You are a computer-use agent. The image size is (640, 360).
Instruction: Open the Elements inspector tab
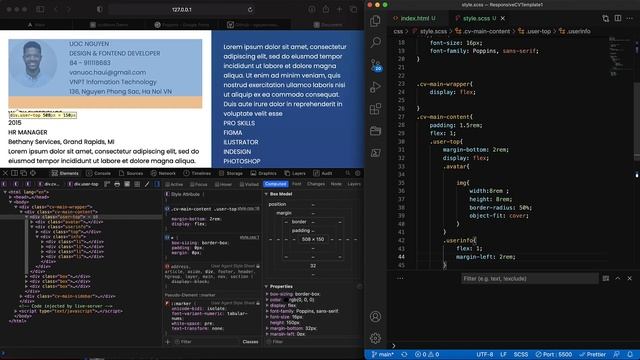click(x=65, y=173)
